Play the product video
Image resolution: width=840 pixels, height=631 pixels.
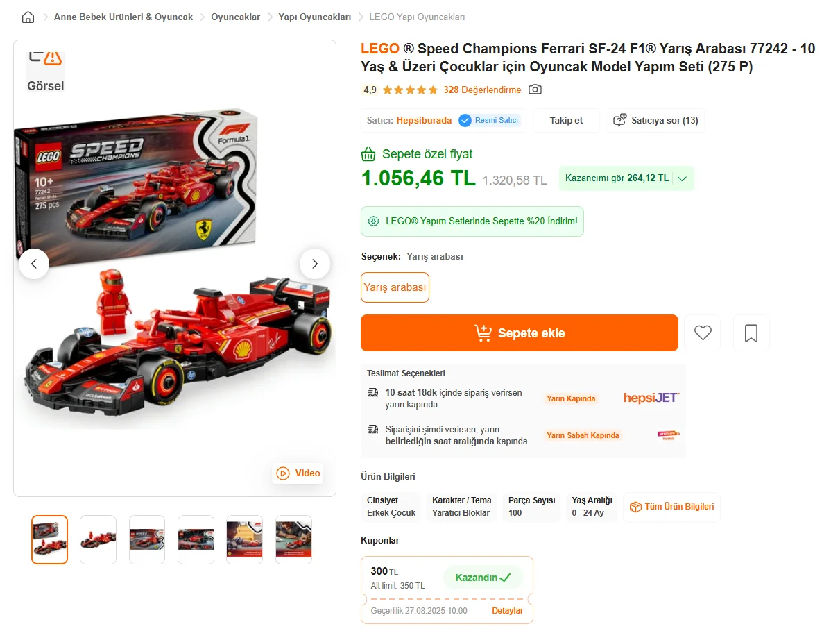(298, 473)
